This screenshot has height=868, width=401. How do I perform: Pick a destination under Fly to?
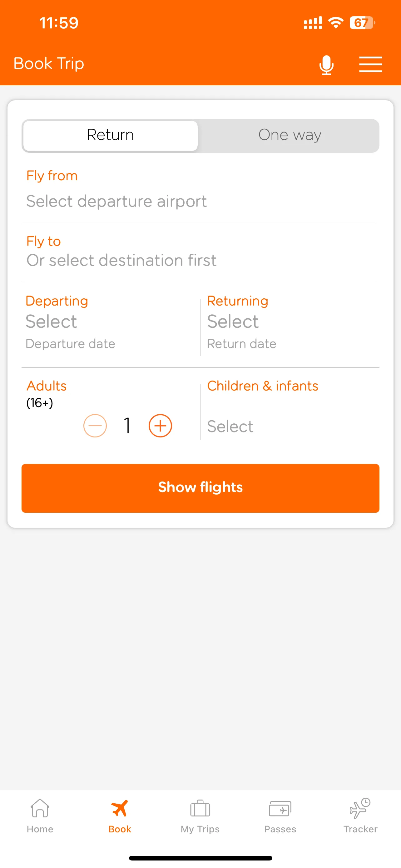pyautogui.click(x=121, y=260)
